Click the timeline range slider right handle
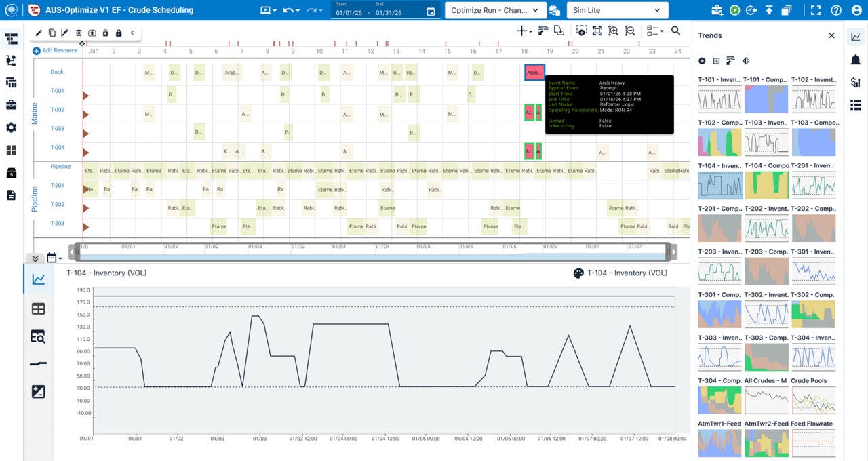The image size is (868, 461). 668,251
